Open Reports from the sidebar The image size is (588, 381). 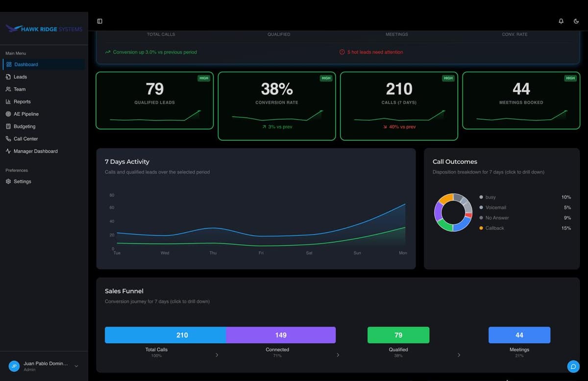point(22,102)
